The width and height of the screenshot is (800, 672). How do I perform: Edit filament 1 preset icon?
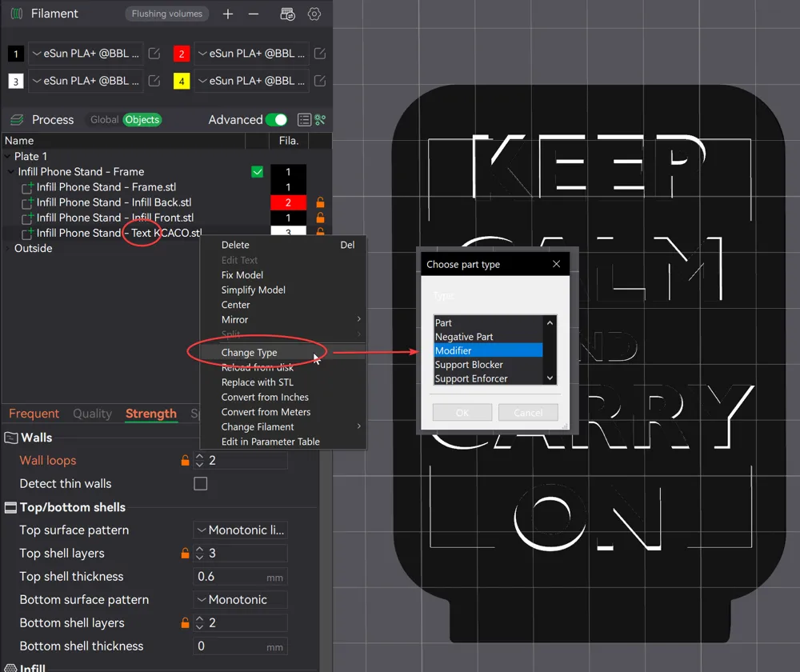click(x=155, y=54)
